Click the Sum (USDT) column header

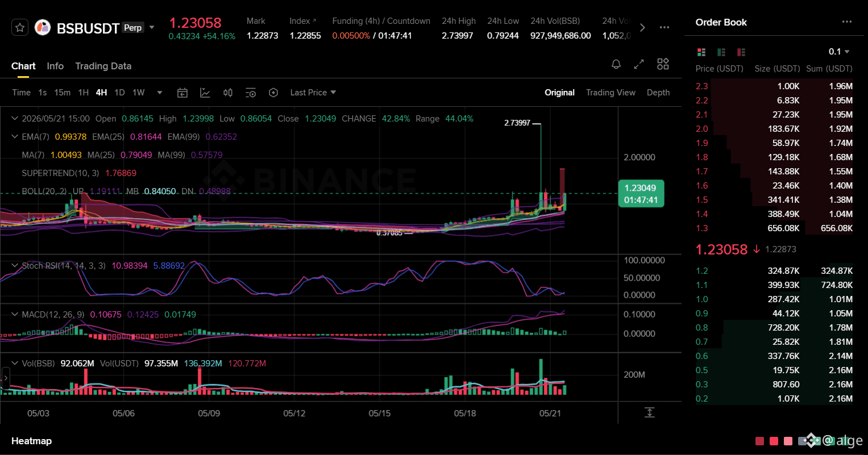[x=829, y=69]
